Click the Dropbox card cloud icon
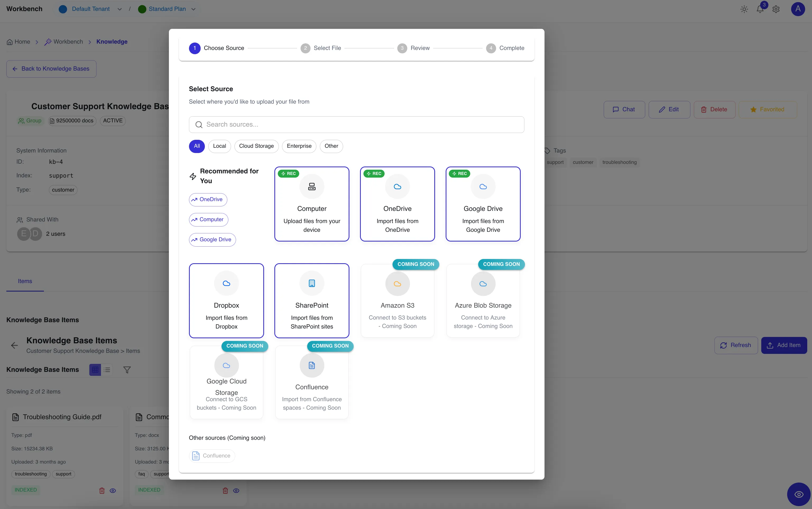812x509 pixels. (227, 284)
